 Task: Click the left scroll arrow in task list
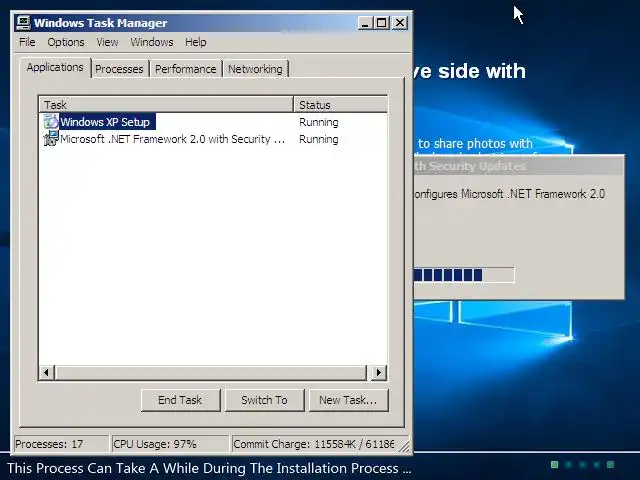[47, 372]
